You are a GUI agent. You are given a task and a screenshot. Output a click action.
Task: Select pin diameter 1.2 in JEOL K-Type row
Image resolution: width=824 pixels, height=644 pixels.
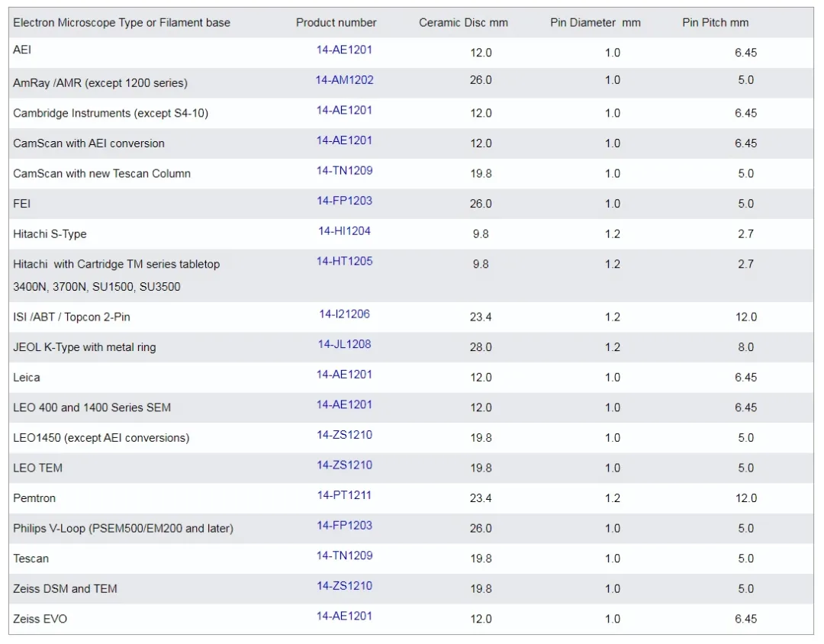[613, 347]
